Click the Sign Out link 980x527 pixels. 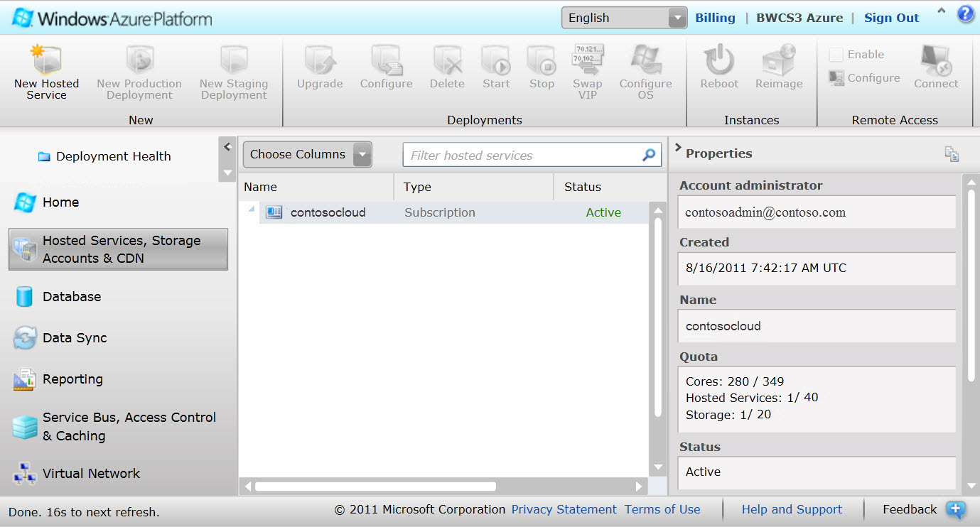click(x=891, y=18)
